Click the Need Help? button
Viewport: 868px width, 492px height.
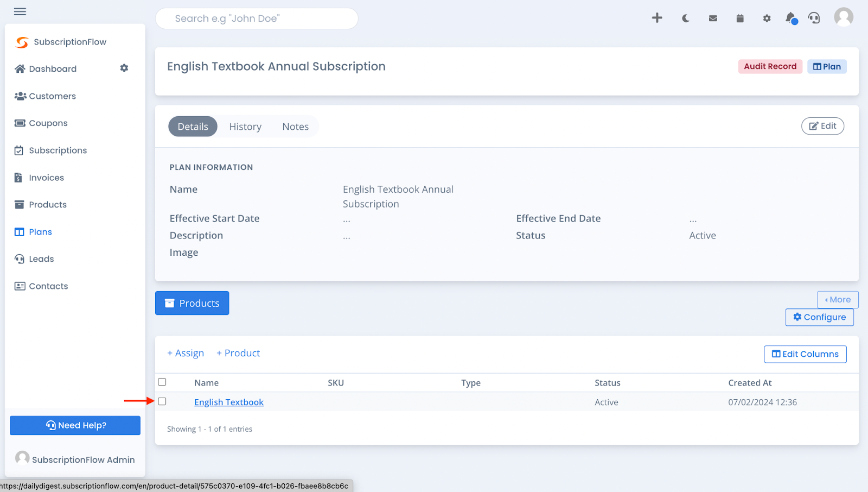click(x=75, y=425)
